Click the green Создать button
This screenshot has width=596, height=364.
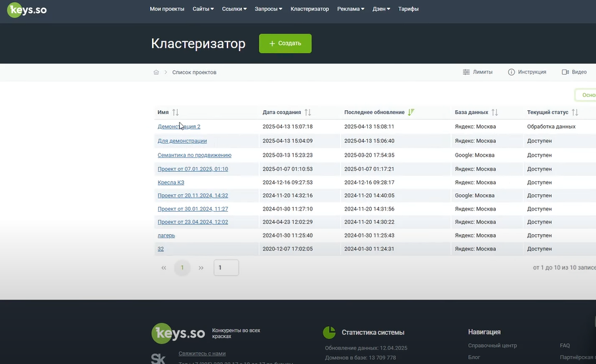click(285, 43)
